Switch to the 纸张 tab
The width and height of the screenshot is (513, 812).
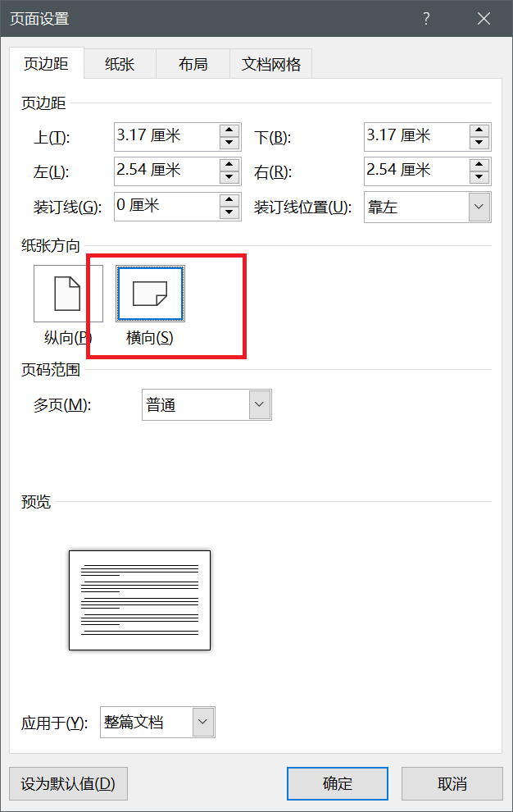(120, 64)
